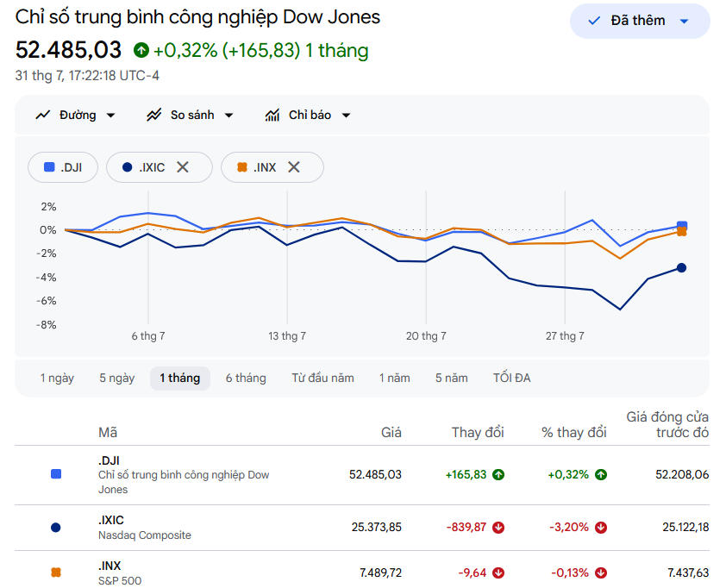Click the price 7.489,72 in the table
The height and width of the screenshot is (588, 726).
tap(380, 572)
